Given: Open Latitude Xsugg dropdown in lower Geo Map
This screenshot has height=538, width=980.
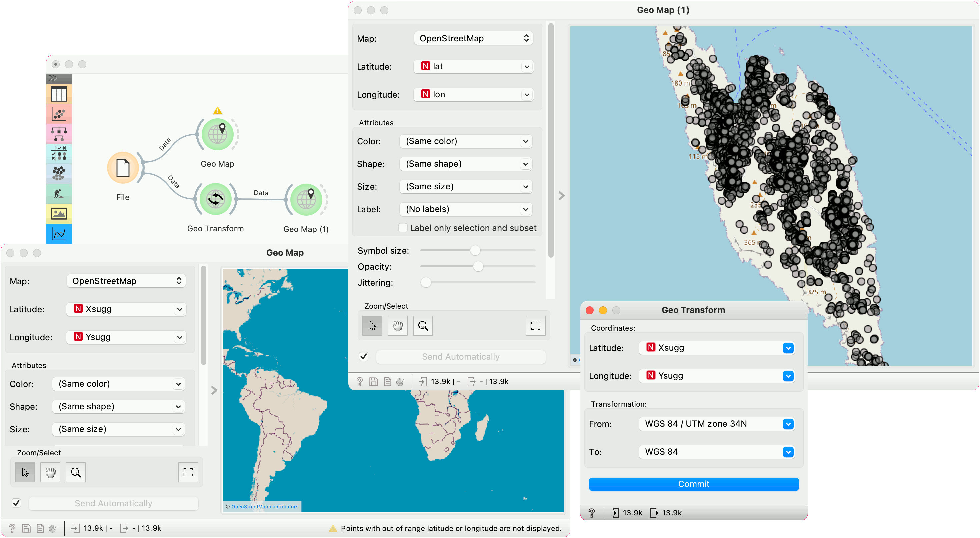Looking at the screenshot, I should (126, 309).
